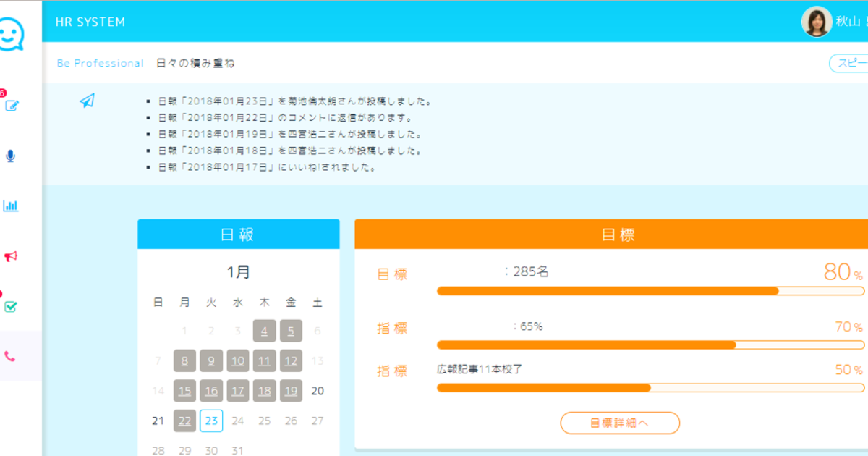
Task: Select calendar day 15
Action: click(184, 391)
